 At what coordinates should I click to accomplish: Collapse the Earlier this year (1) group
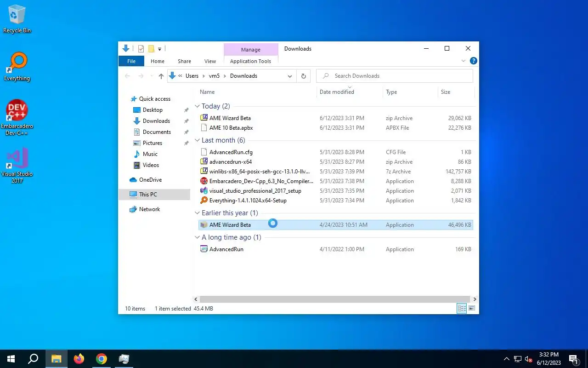tap(198, 213)
